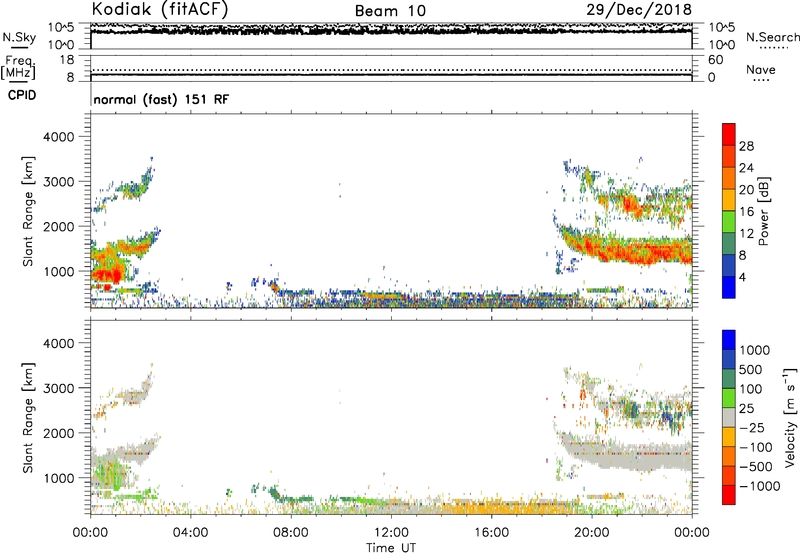Pick the bright blue bottom power segment
Image resolution: width=800 pixels, height=554 pixels.
pos(729,287)
